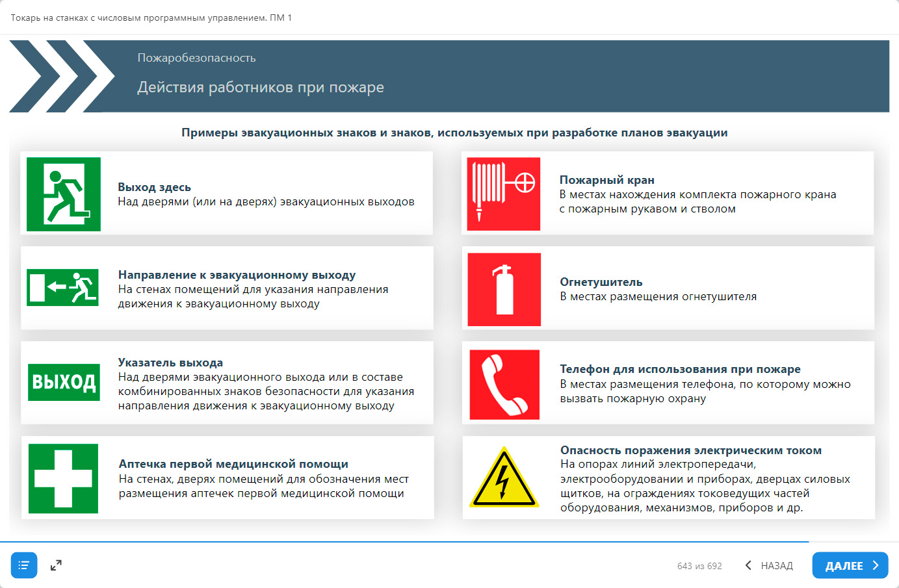This screenshot has width=899, height=588.
Task: Select the Пожарный кран title text
Action: [606, 180]
